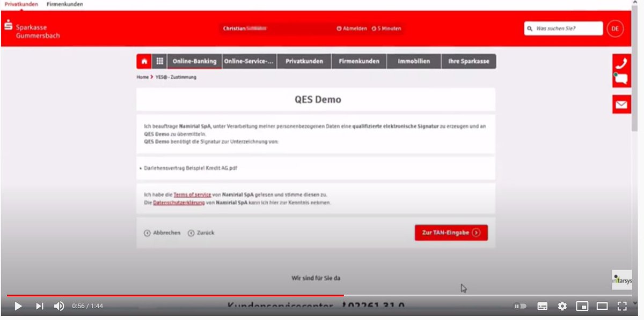Open the Privatkunden navigation menu
The width and height of the screenshot is (644, 320).
pos(304,61)
